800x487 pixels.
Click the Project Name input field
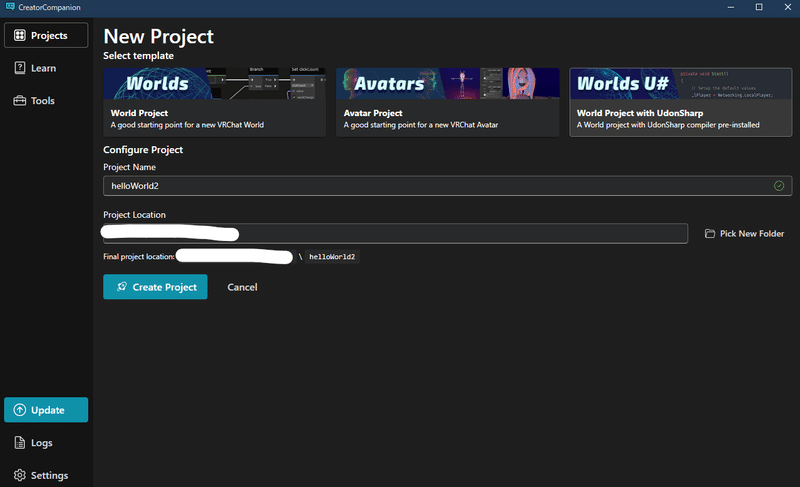pyautogui.click(x=447, y=186)
